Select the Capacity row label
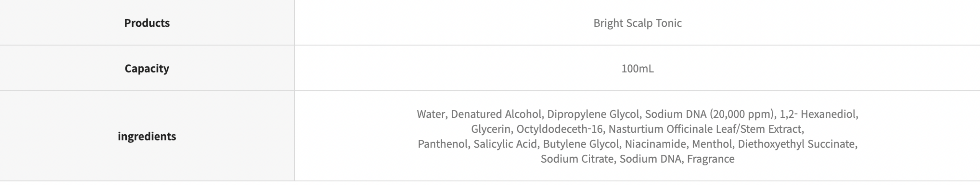 click(x=147, y=68)
